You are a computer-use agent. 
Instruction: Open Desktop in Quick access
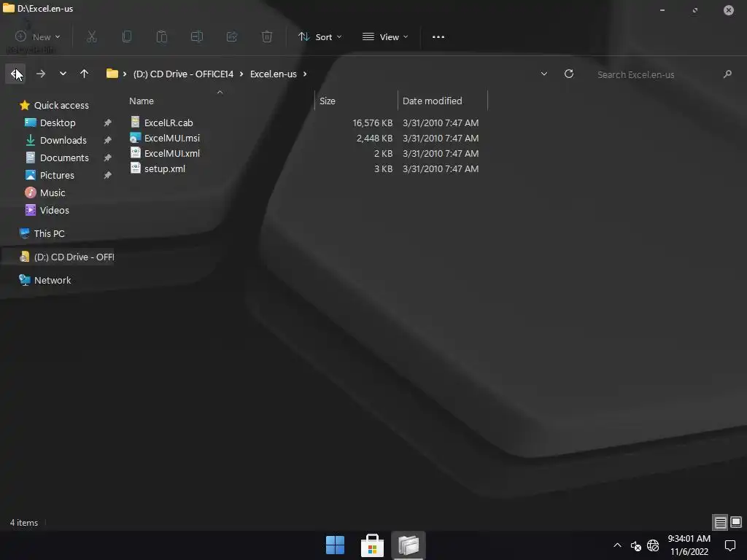pos(58,122)
